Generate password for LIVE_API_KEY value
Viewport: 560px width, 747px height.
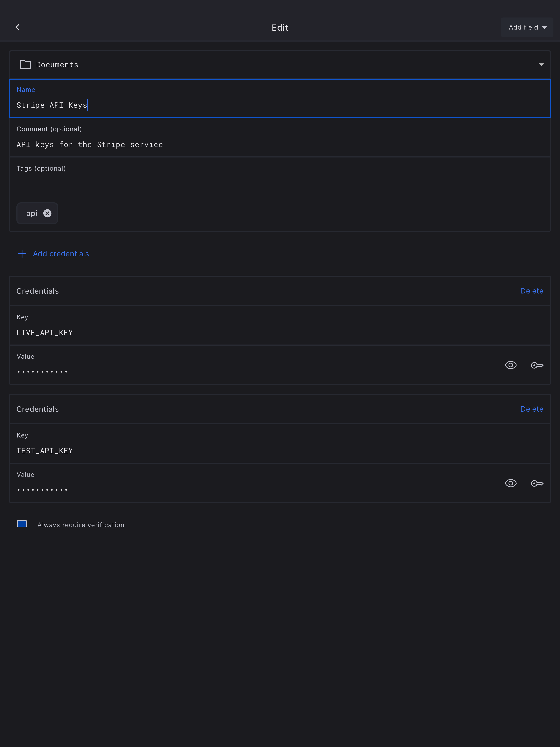pyautogui.click(x=537, y=365)
